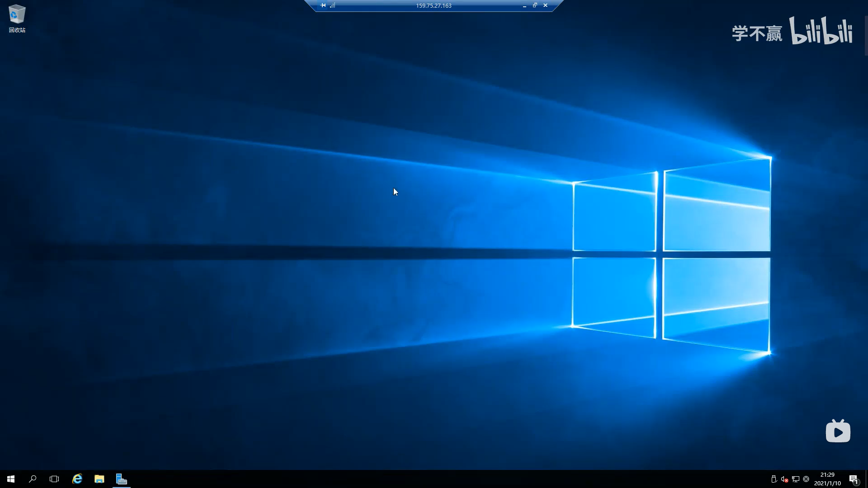Open the network tray icon

795,479
